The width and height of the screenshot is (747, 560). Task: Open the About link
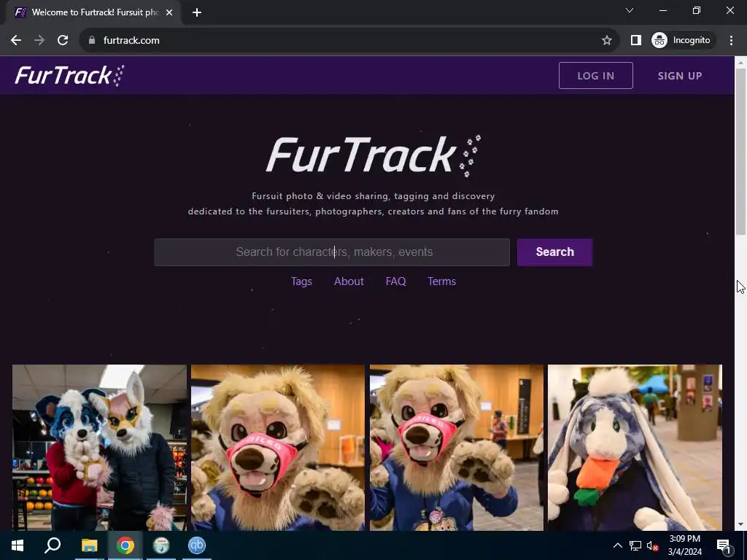point(349,281)
